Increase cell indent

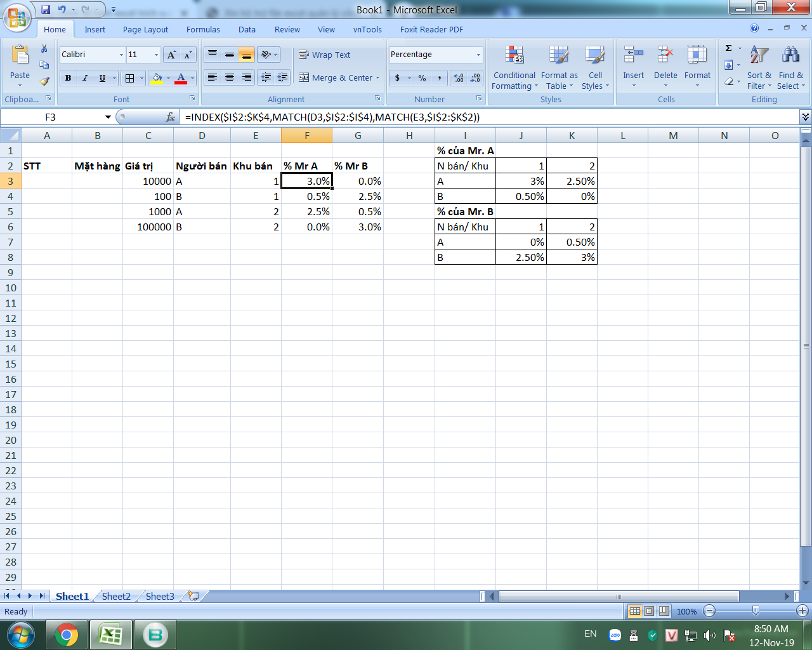283,77
